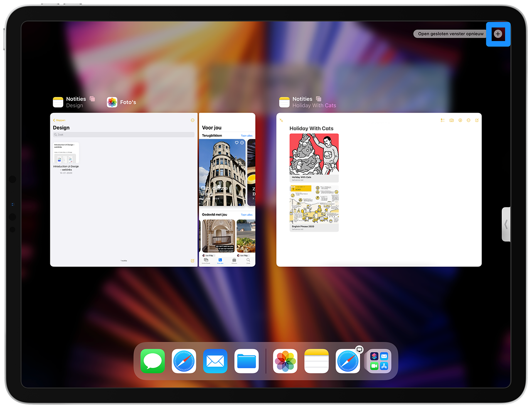The image size is (532, 409).
Task: Click the Voor jou heading in Photos
Action: 212,128
